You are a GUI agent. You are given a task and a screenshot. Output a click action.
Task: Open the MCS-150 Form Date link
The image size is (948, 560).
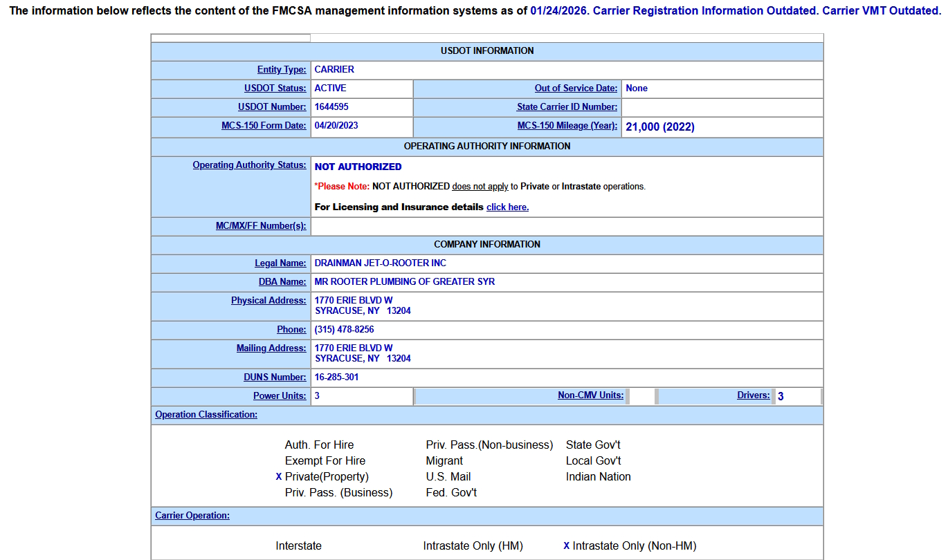pos(264,126)
